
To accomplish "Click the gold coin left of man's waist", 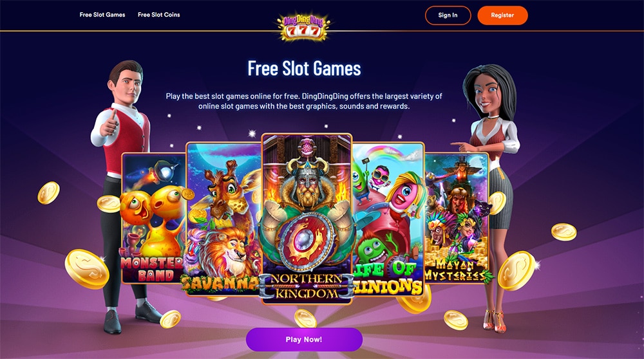I will click(x=48, y=193).
